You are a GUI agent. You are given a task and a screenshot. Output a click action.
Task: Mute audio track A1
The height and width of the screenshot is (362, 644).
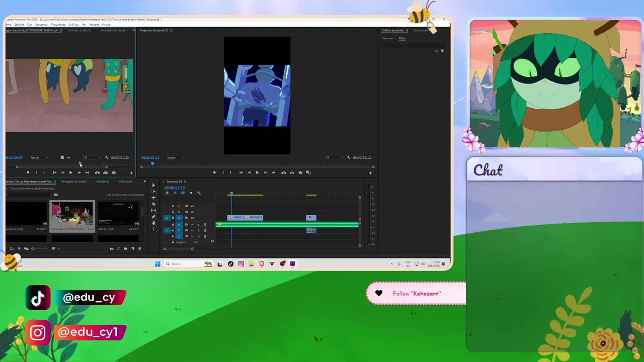[x=192, y=224]
